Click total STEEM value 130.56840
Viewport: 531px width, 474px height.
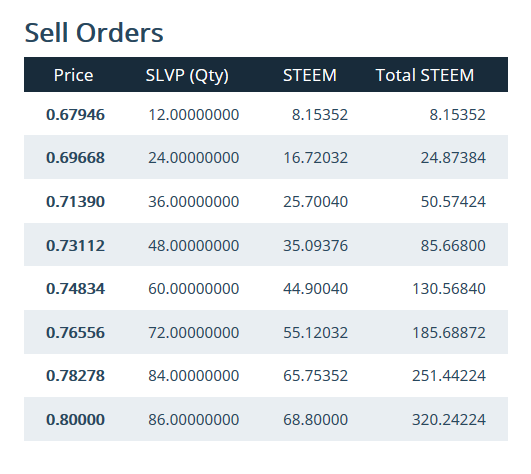[449, 288]
